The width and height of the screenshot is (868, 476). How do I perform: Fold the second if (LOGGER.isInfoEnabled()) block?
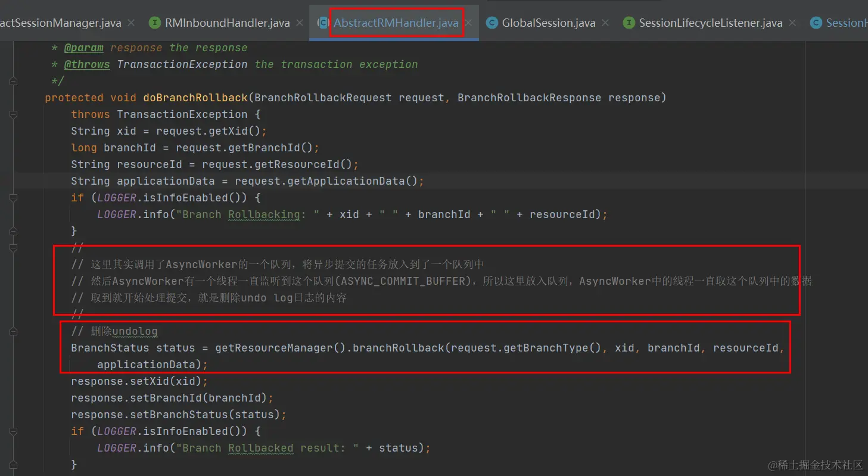(x=14, y=431)
